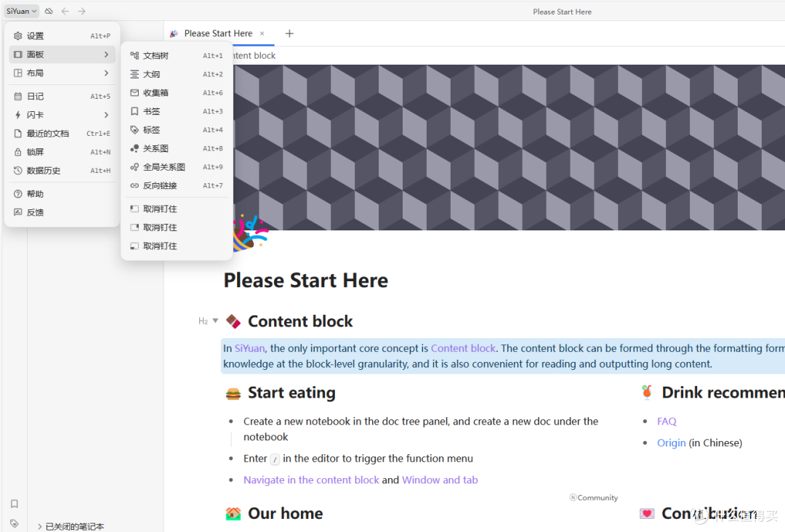Expand the 布局 layout submenu
The height and width of the screenshot is (532, 785).
(62, 73)
